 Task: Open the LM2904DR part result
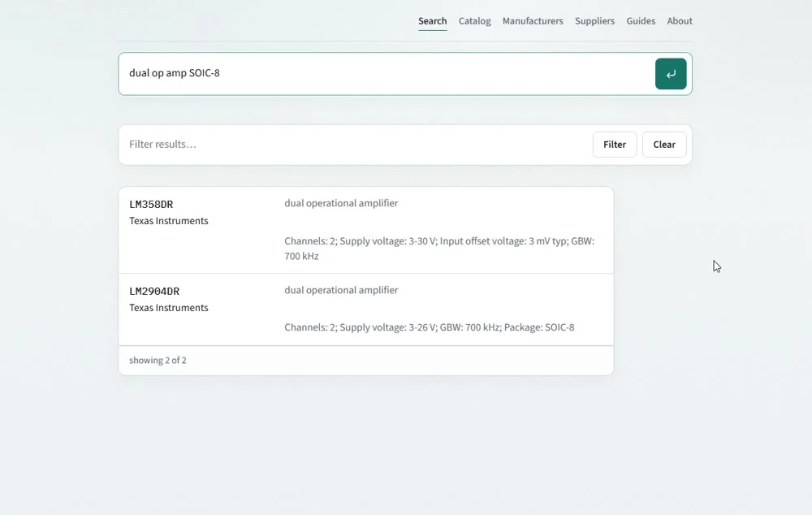click(154, 291)
